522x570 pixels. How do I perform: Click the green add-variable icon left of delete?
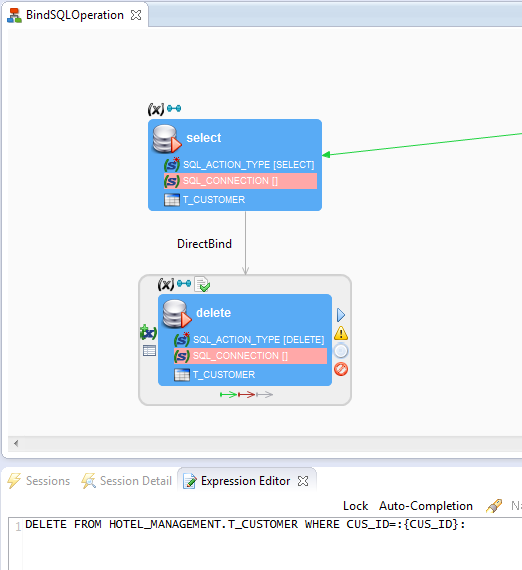tap(148, 332)
